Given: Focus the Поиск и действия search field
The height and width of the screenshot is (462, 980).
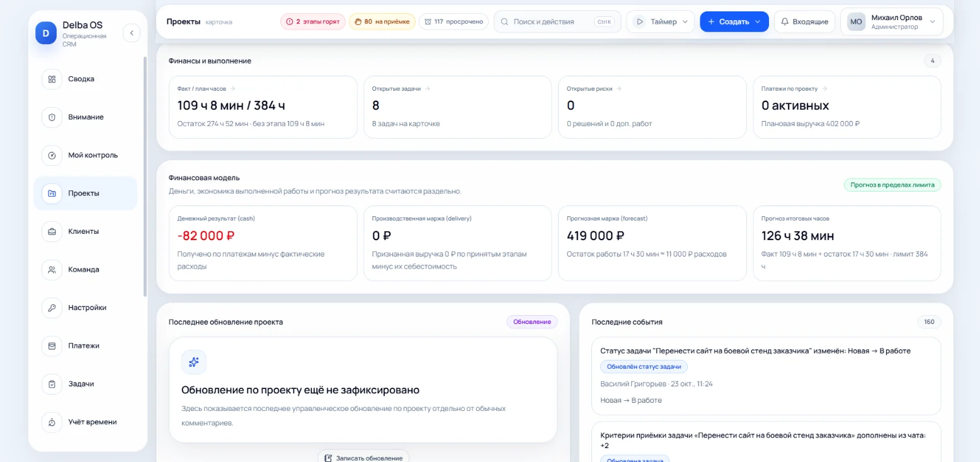Looking at the screenshot, I should (x=557, y=21).
